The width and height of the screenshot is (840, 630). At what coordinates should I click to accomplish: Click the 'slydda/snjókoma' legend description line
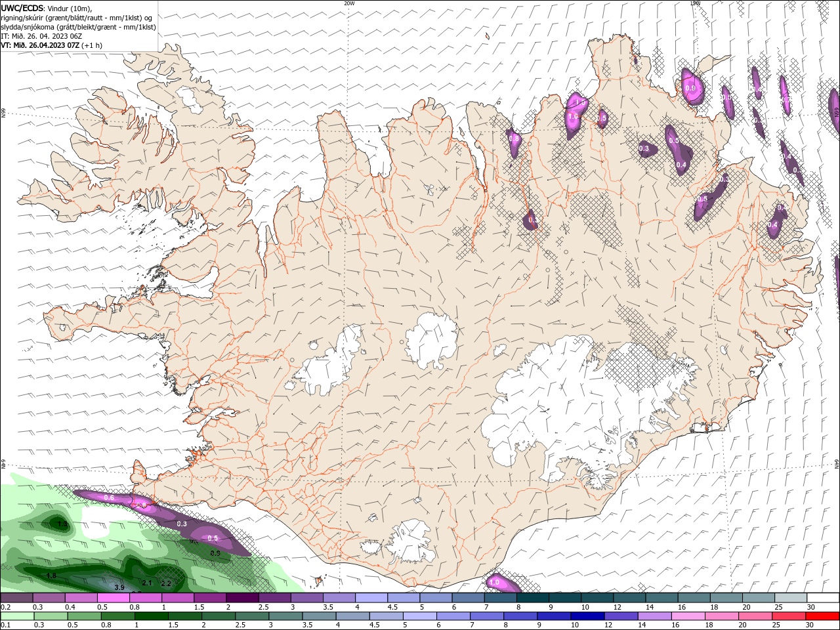click(x=78, y=27)
